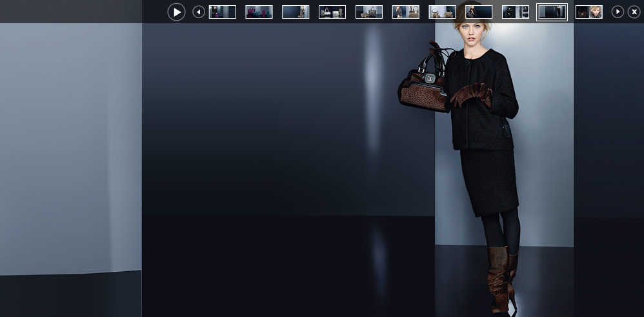Select the fourth thumbnail showing handbags

pyautogui.click(x=332, y=12)
